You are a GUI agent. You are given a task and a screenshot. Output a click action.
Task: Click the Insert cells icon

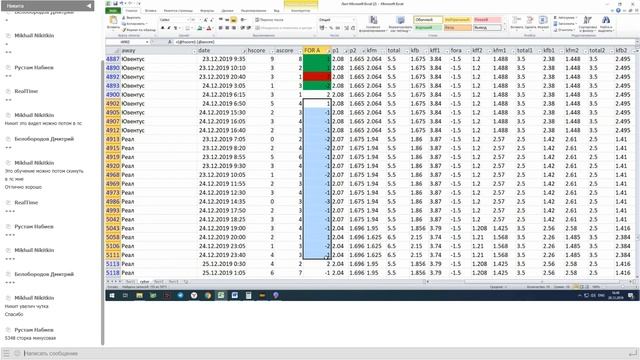pyautogui.click(x=517, y=20)
